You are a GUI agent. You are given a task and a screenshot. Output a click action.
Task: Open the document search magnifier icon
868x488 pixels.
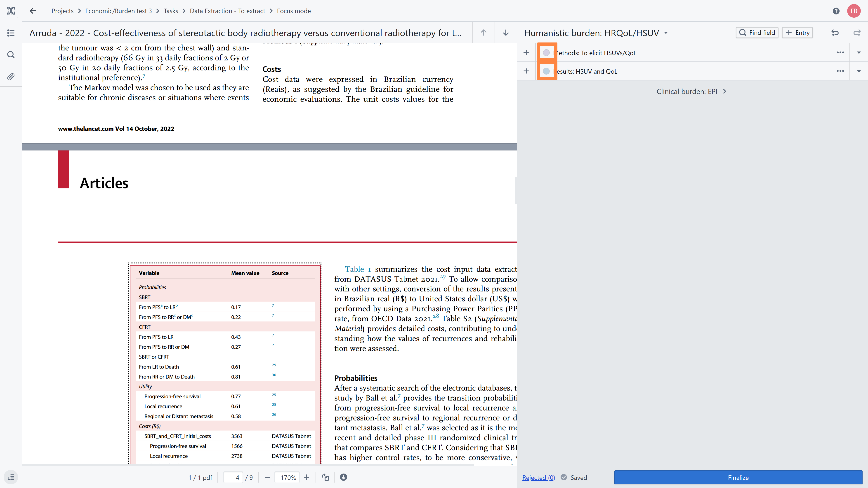coord(11,54)
